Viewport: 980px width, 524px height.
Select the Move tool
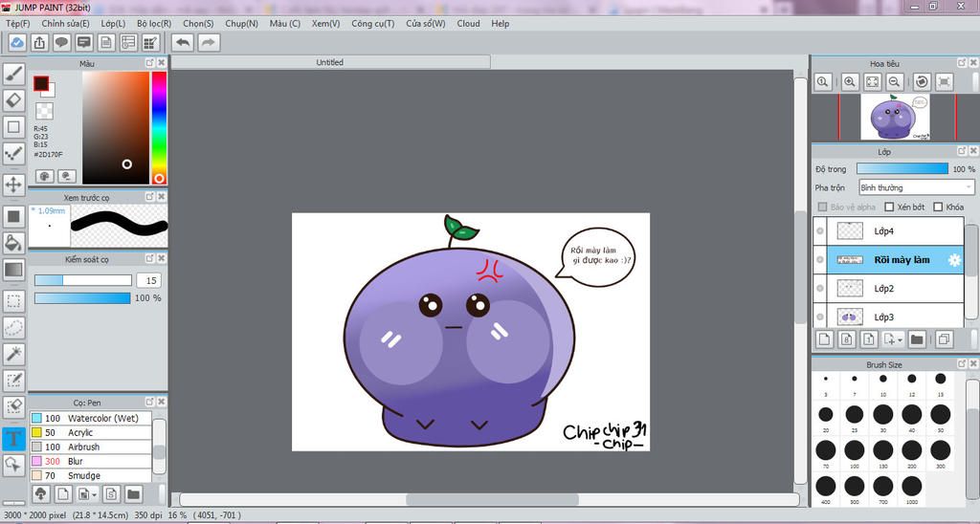(x=13, y=185)
